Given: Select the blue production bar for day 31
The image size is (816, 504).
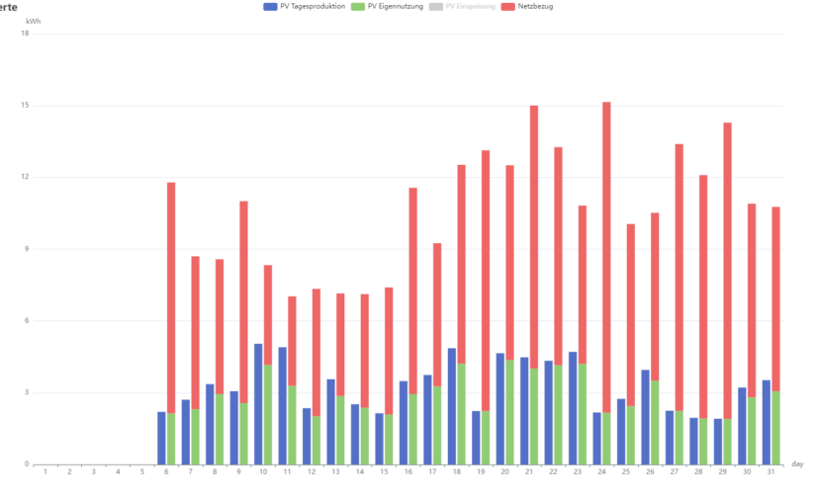Looking at the screenshot, I should click(x=766, y=422).
